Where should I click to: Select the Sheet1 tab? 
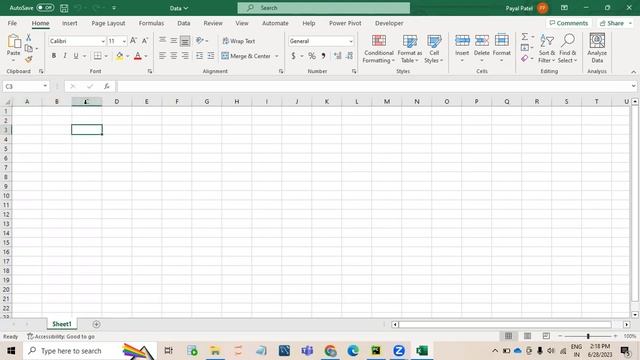click(62, 324)
